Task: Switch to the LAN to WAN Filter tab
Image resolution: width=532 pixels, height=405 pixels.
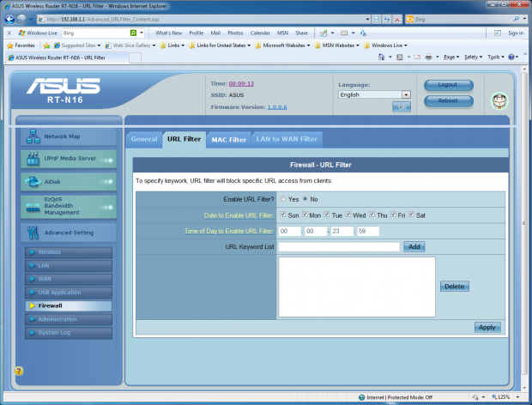Action: 287,139
